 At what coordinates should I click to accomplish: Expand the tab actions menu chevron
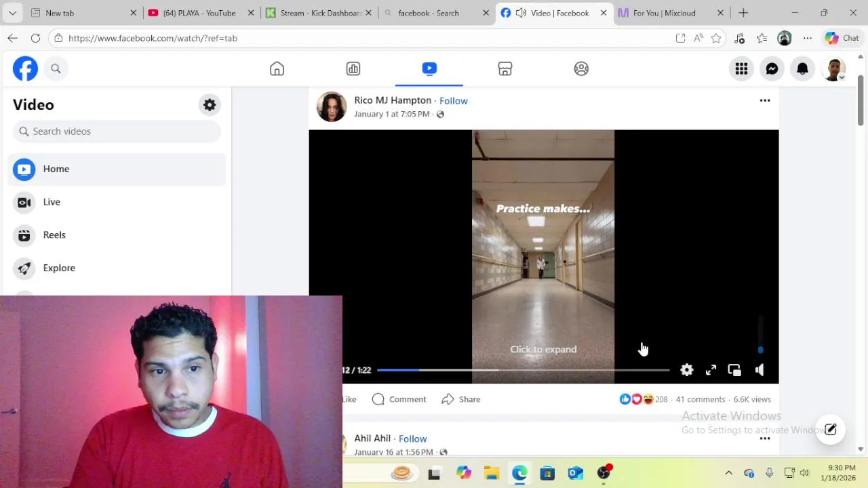click(x=12, y=13)
